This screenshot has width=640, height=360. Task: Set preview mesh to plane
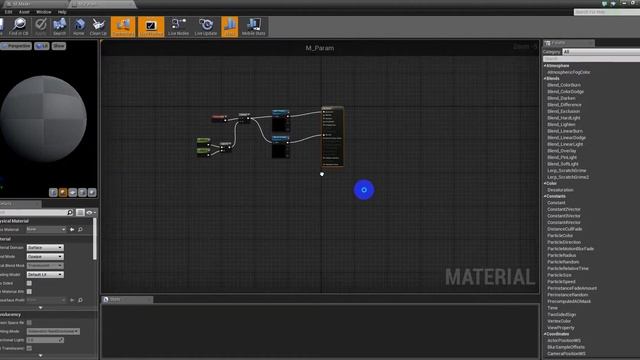[73, 192]
